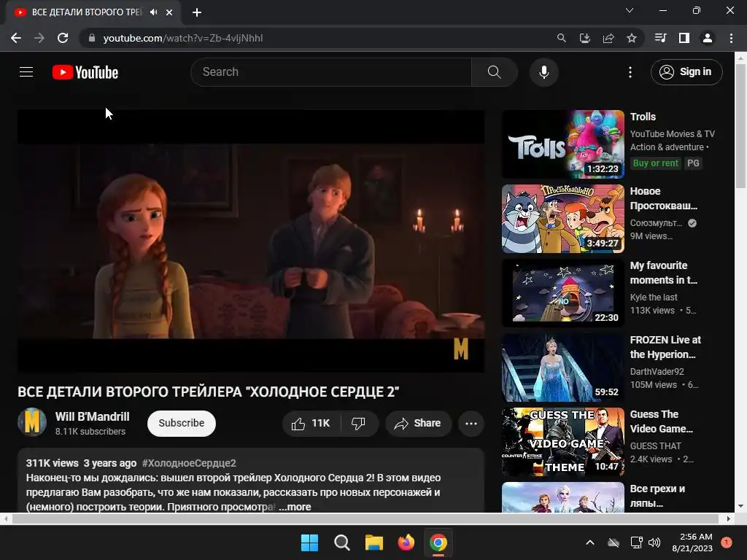Install app icon in address bar
The width and height of the screenshot is (747, 560).
tap(584, 38)
